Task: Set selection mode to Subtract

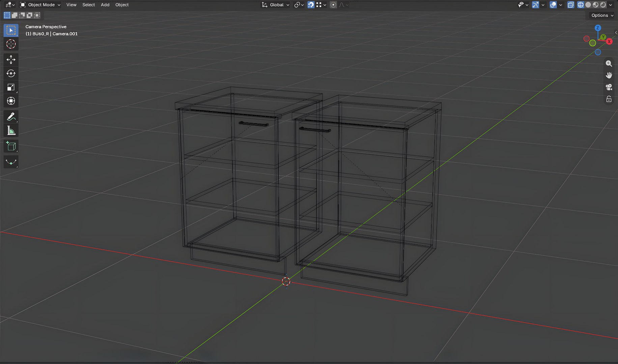Action: pos(22,15)
